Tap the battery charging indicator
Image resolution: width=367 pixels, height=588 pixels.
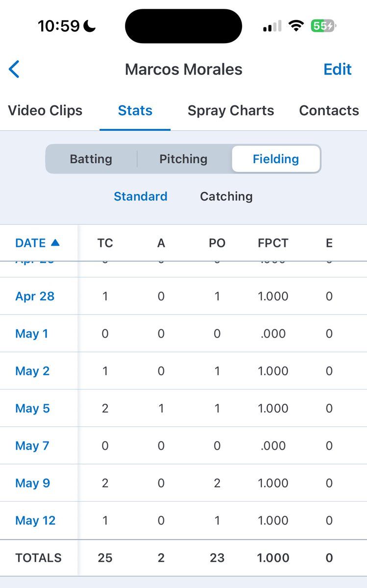coord(323,25)
